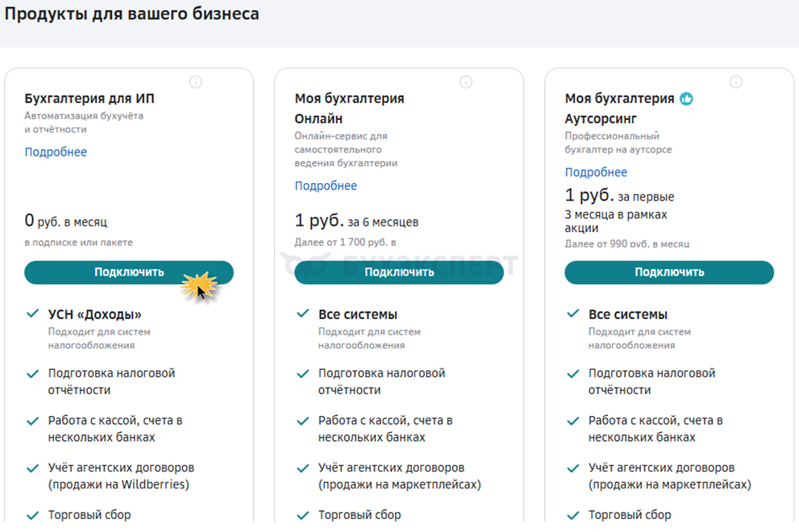Click info icon on Моя бухгалтерия Онлайн card
The width and height of the screenshot is (799, 532).
pos(466,82)
